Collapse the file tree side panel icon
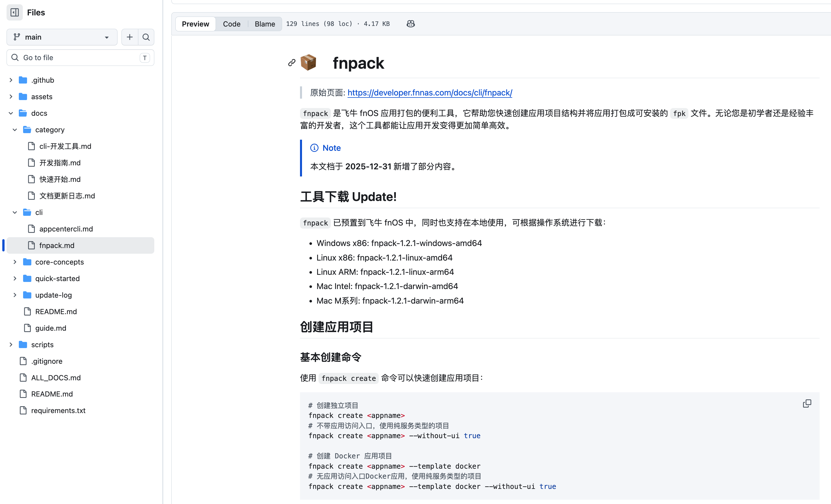 pyautogui.click(x=15, y=13)
